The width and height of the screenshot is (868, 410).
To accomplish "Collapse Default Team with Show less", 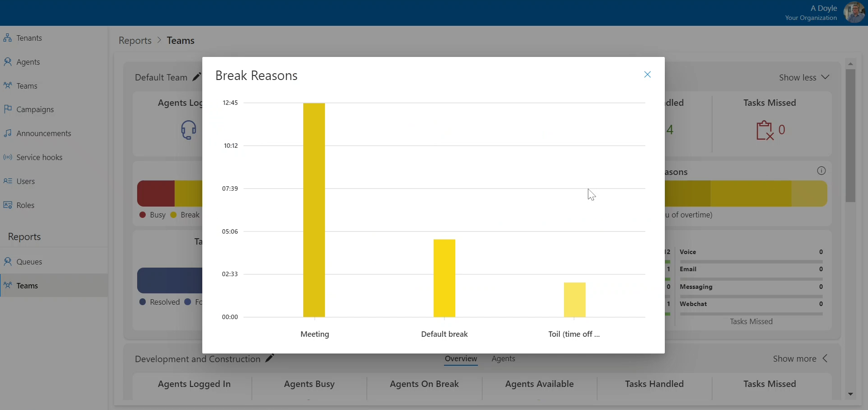I will pyautogui.click(x=804, y=77).
